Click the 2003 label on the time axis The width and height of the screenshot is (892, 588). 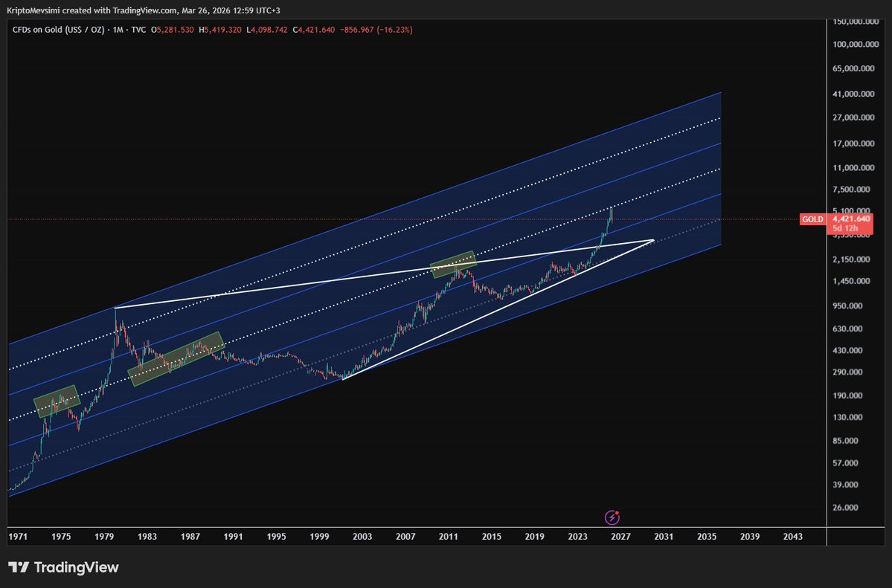362,536
